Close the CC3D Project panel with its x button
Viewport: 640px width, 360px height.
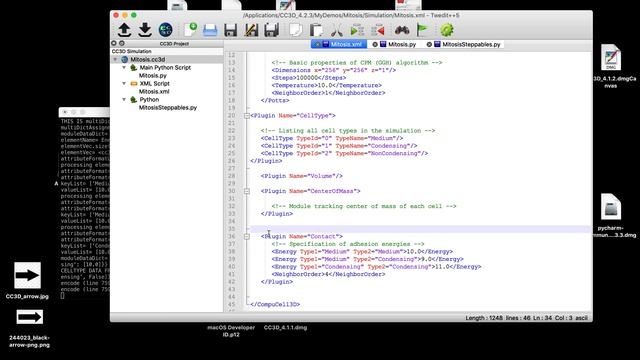pyautogui.click(x=114, y=43)
